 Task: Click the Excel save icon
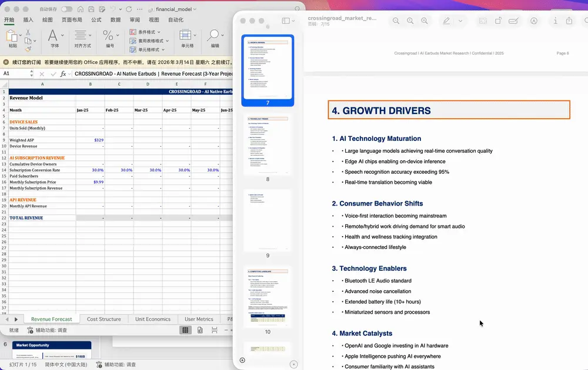coord(91,9)
